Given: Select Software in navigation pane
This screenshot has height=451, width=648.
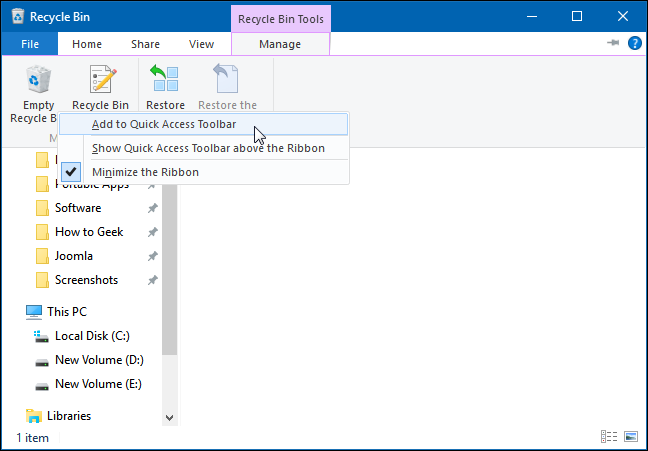Looking at the screenshot, I should (x=78, y=208).
